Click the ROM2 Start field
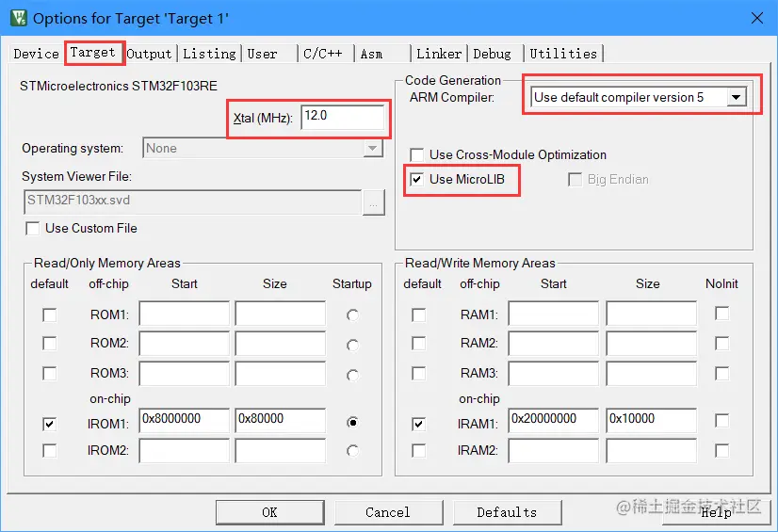 pos(184,343)
